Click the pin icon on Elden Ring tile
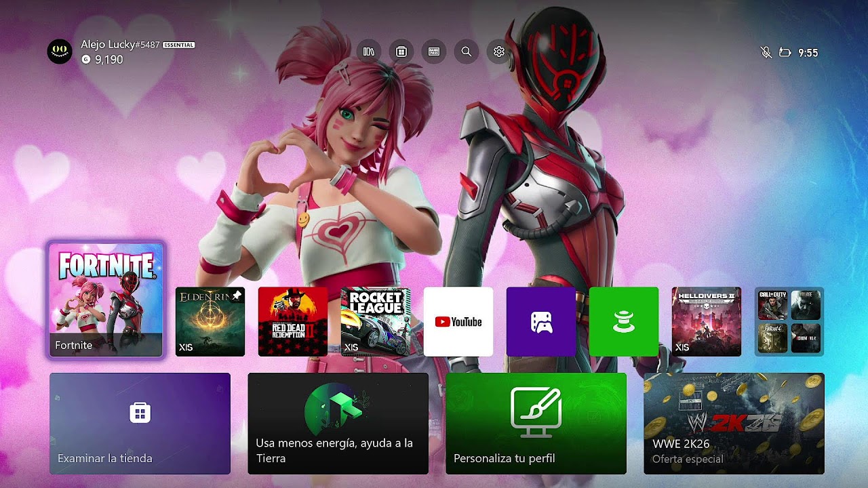Viewport: 868px width, 488px height. click(x=237, y=296)
